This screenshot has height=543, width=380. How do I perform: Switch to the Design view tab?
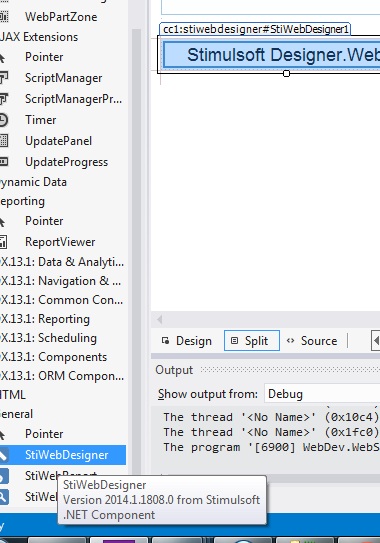[187, 341]
